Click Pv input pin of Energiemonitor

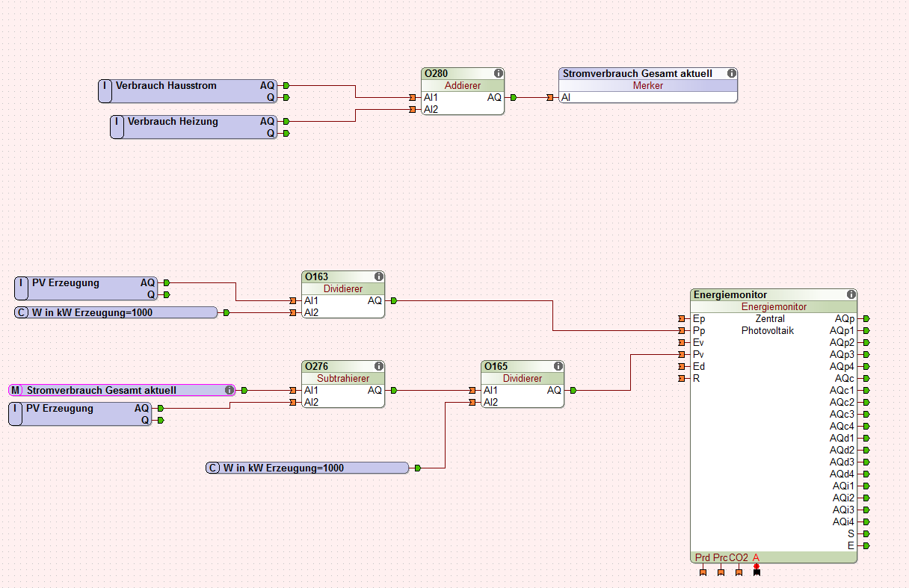coord(682,354)
